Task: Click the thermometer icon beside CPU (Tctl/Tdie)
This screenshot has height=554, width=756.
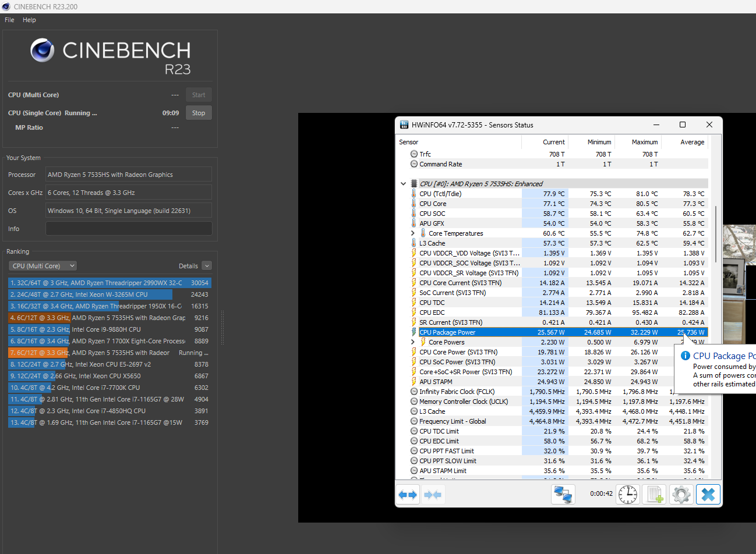Action: click(414, 194)
